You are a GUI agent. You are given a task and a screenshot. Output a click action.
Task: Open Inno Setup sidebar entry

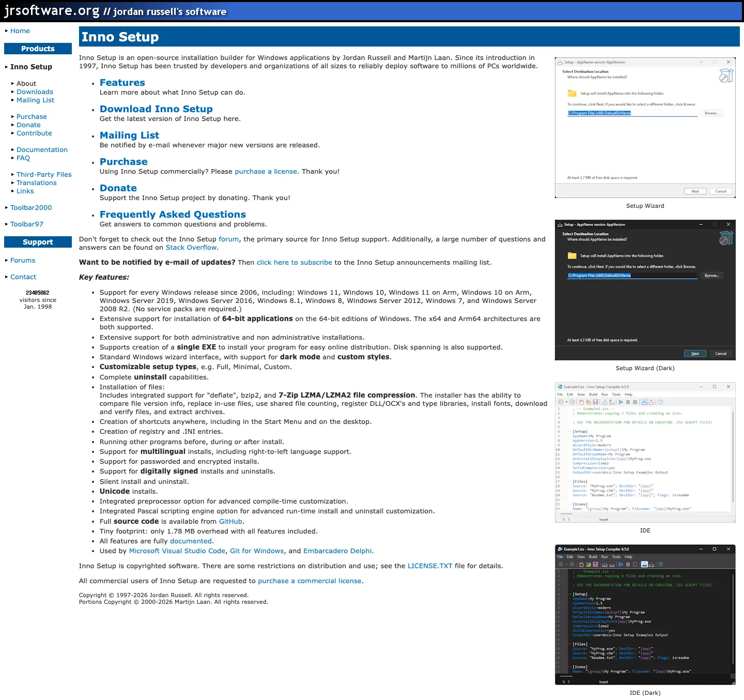pos(31,67)
